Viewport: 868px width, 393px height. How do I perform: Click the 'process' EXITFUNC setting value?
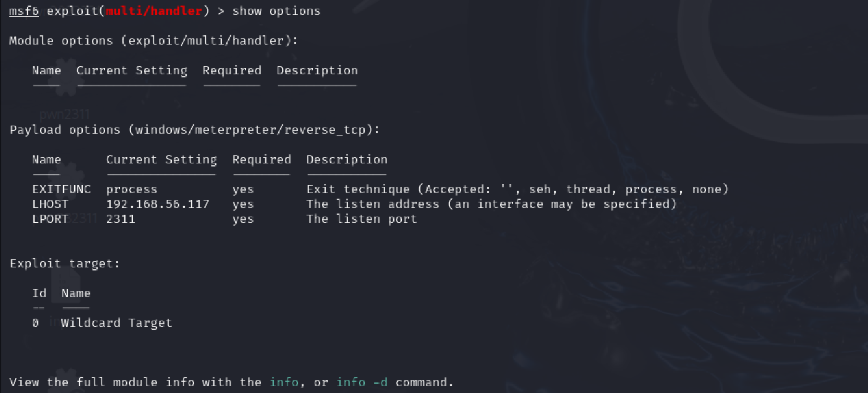coord(132,189)
